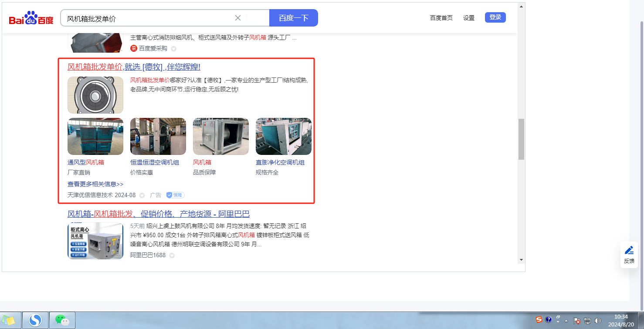Image resolution: width=644 pixels, height=329 pixels.
Task: Click the 保障 shield badge
Action: pos(175,195)
